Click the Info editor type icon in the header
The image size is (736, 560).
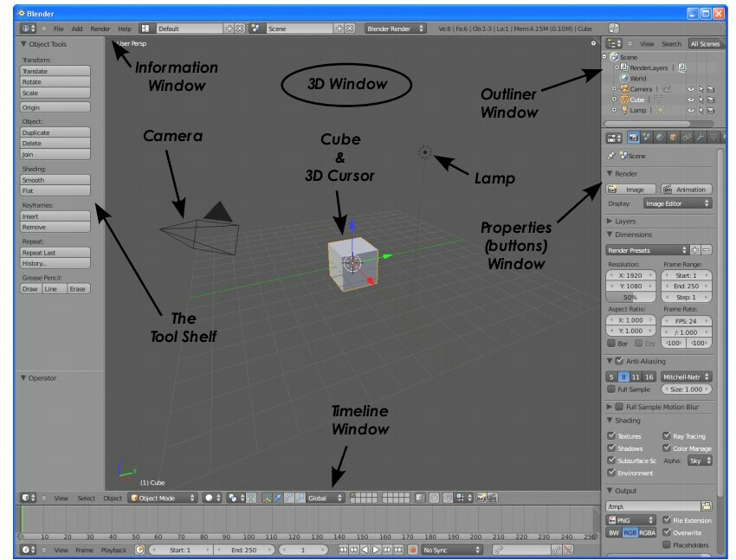(29, 29)
